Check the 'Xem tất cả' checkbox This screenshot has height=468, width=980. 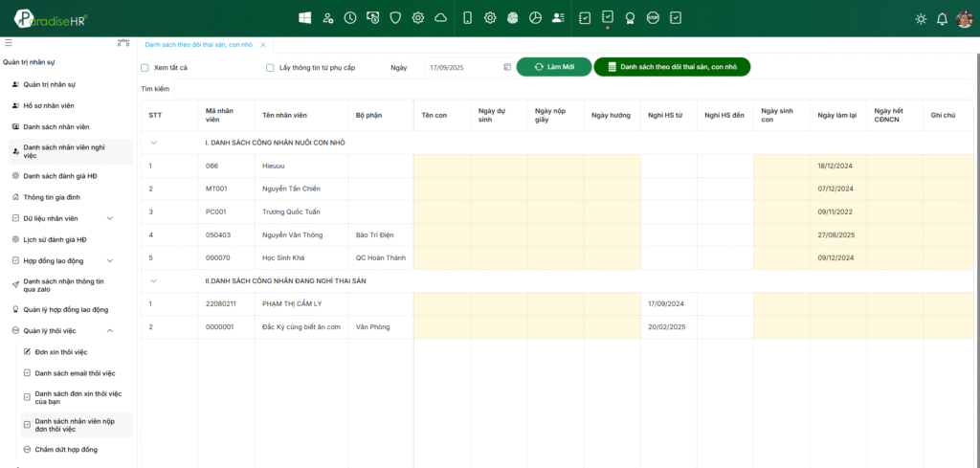(x=145, y=68)
